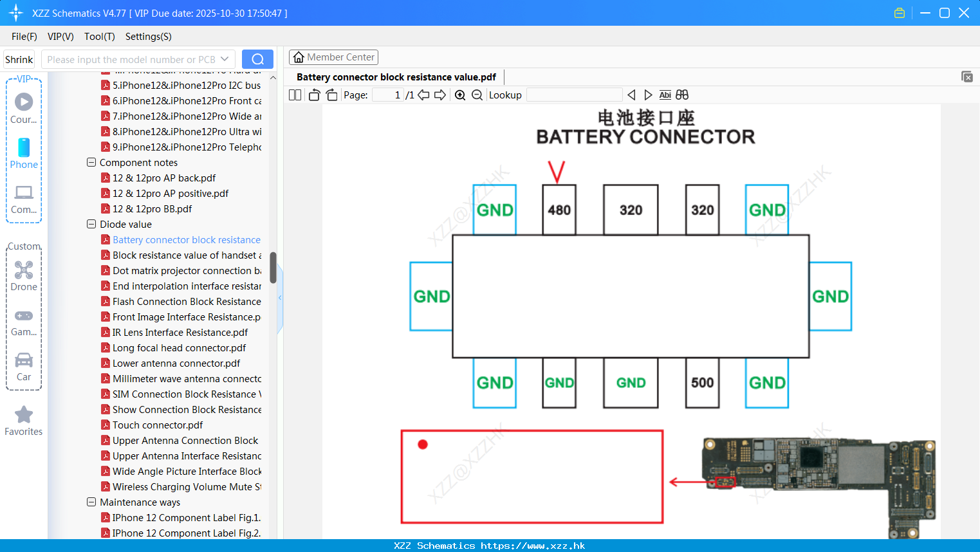The image size is (980, 552).
Task: Toggle the two-page layout view icon
Action: [295, 95]
